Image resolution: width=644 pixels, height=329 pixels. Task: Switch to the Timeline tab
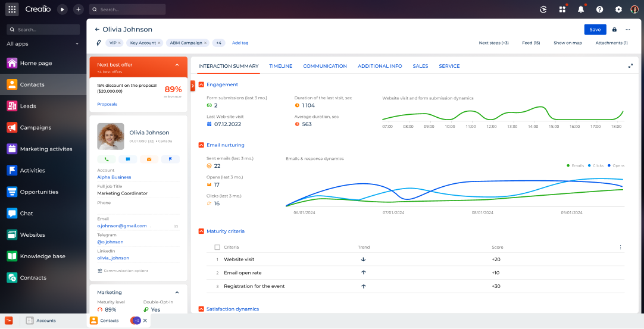280,66
